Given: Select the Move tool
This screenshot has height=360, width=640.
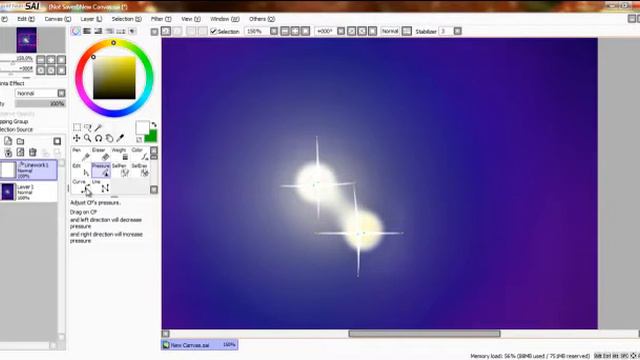Looking at the screenshot, I should 77,138.
